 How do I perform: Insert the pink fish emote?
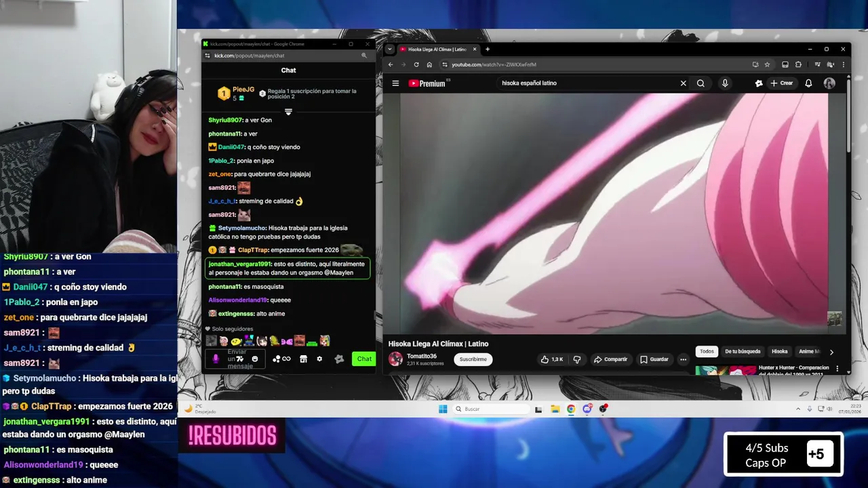tap(286, 341)
